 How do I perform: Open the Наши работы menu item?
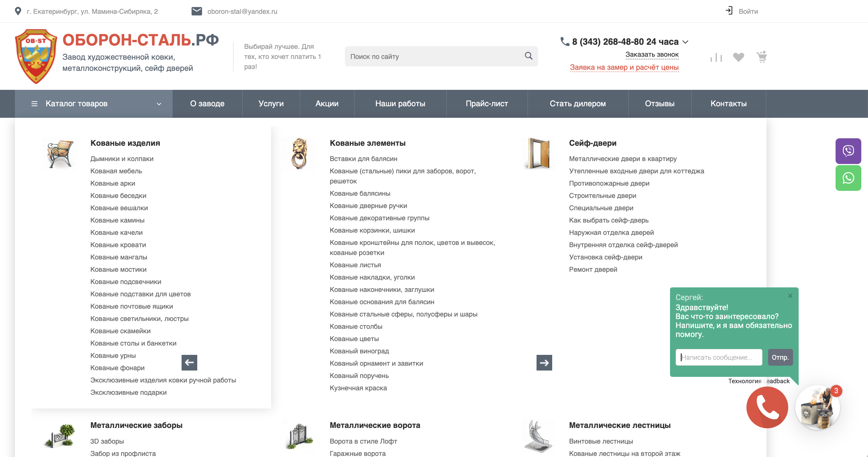click(x=400, y=104)
